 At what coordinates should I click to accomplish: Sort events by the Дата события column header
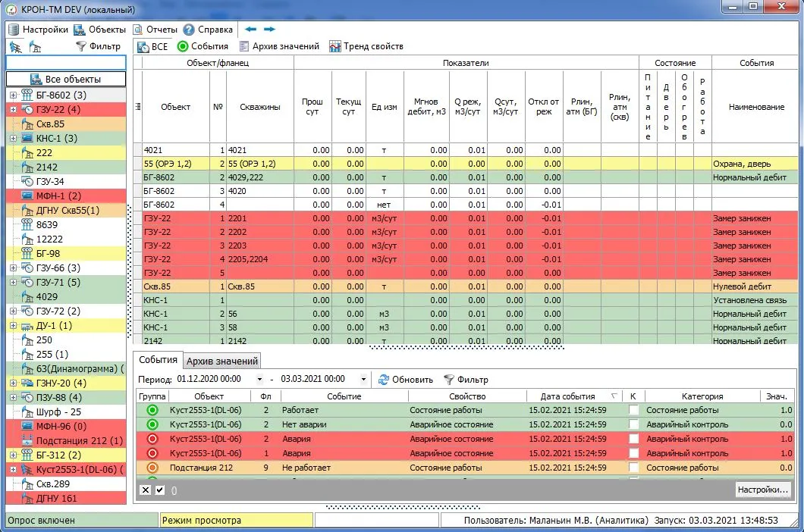coord(574,396)
